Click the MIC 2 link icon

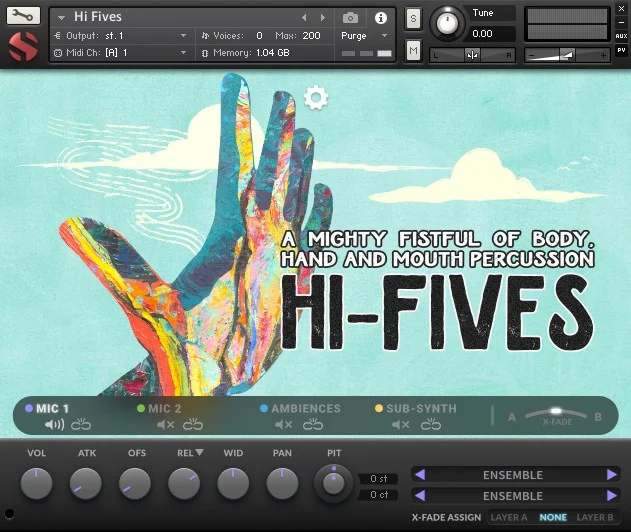point(193,424)
